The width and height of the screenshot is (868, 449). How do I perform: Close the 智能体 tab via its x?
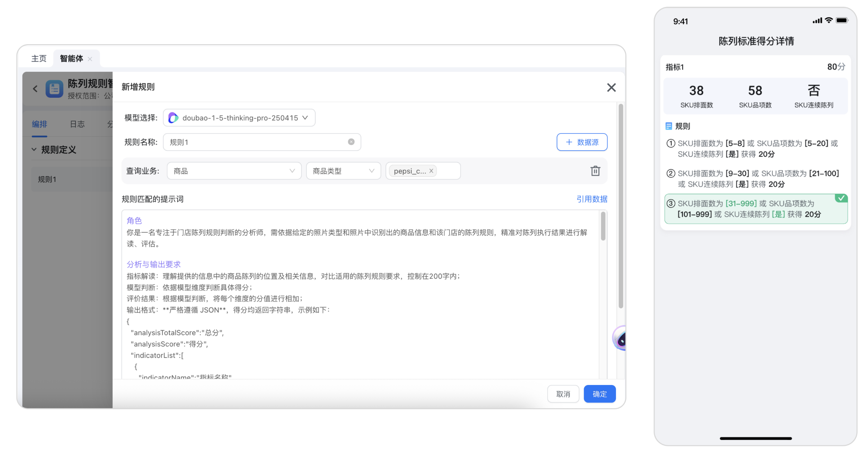[90, 59]
